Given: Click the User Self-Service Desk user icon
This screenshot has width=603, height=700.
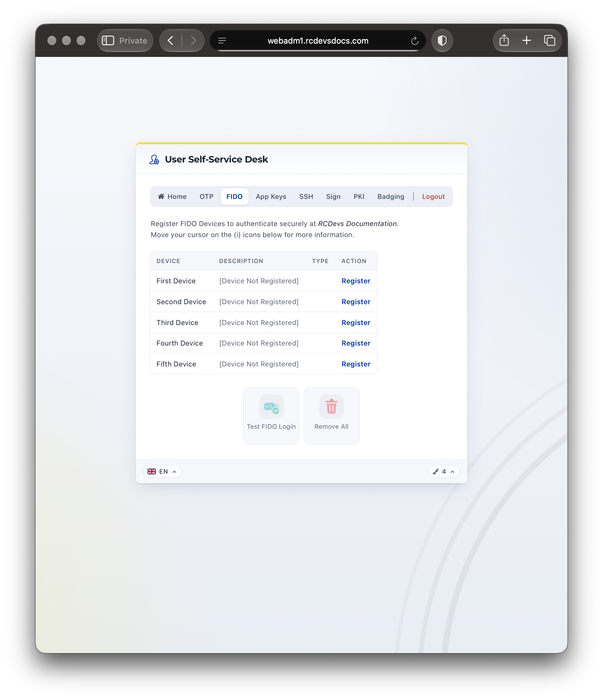Looking at the screenshot, I should coord(154,159).
